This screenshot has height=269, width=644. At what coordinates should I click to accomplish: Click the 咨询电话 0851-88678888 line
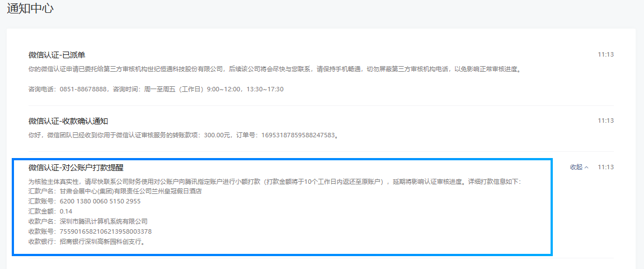click(156, 89)
